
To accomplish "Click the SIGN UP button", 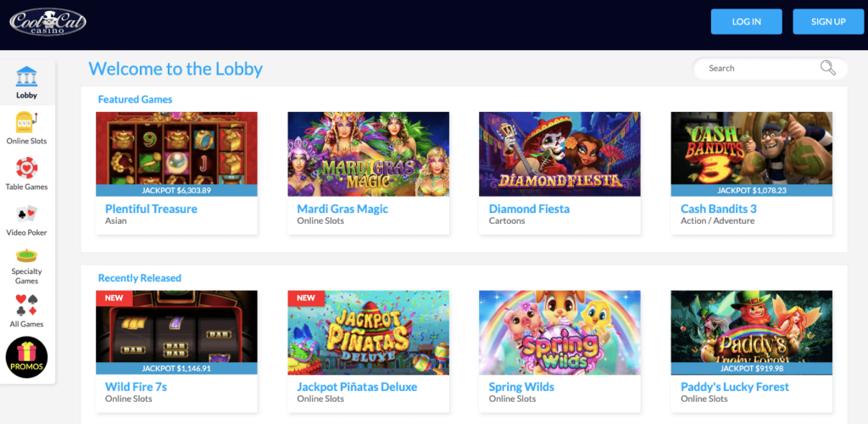I will [x=828, y=21].
